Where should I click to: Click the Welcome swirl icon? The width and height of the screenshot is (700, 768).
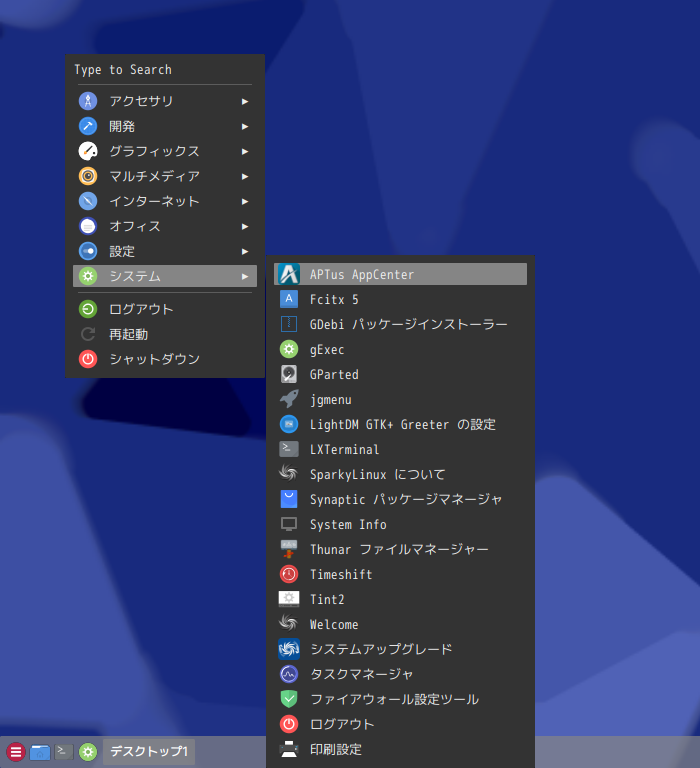[289, 624]
